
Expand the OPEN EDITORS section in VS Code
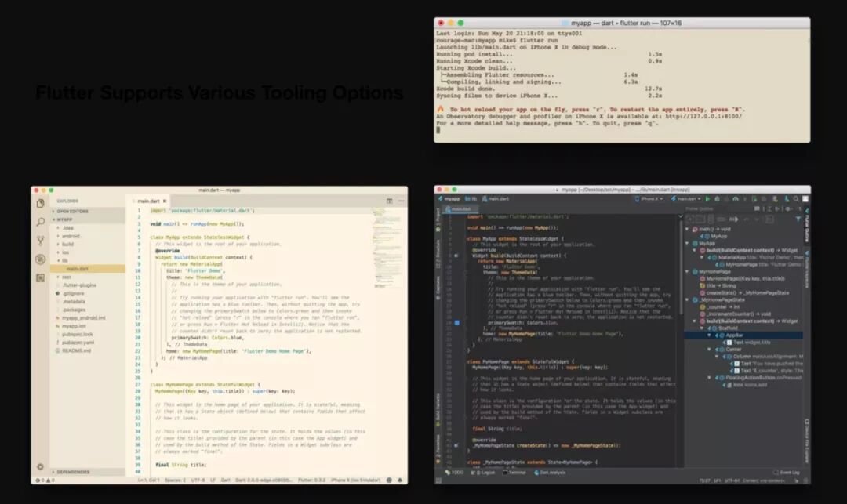(88, 211)
